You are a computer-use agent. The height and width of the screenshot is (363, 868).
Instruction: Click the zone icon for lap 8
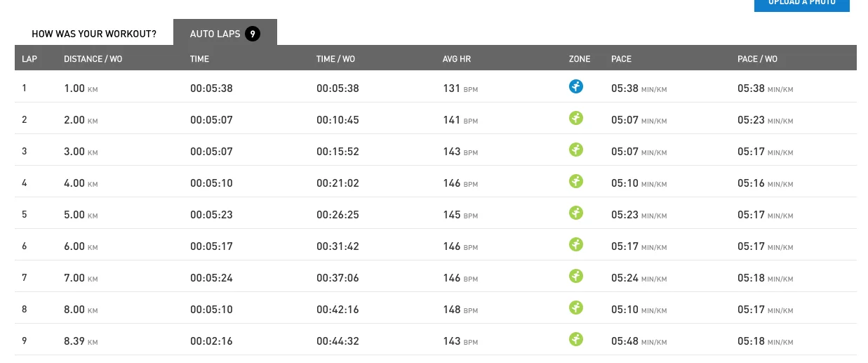(576, 308)
